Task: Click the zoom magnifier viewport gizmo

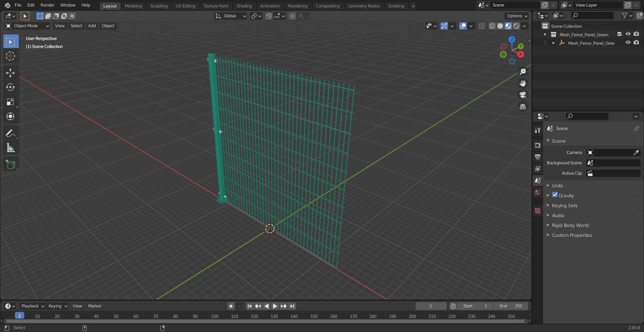Action: pos(522,72)
